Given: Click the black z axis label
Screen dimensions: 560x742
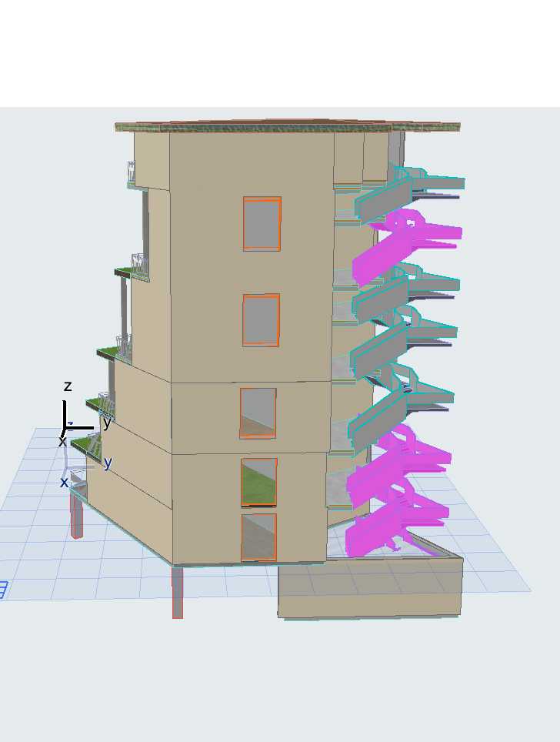Looking at the screenshot, I should pyautogui.click(x=68, y=386).
